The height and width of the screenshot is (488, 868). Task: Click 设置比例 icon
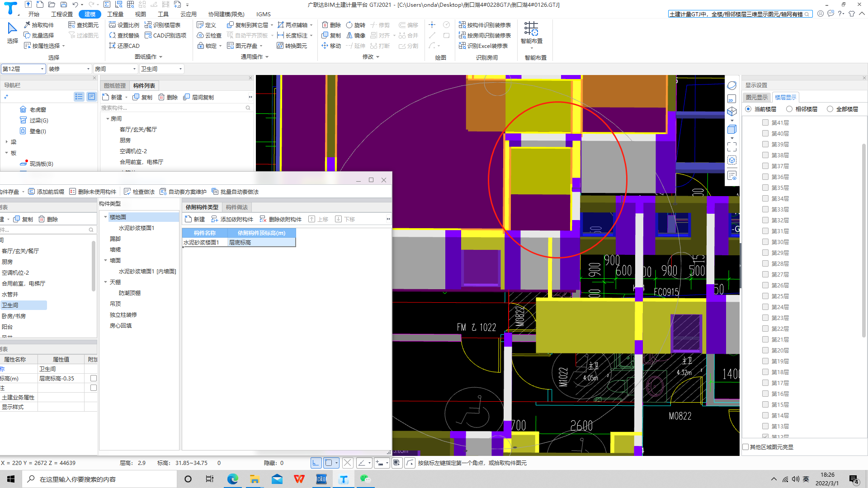(x=113, y=25)
